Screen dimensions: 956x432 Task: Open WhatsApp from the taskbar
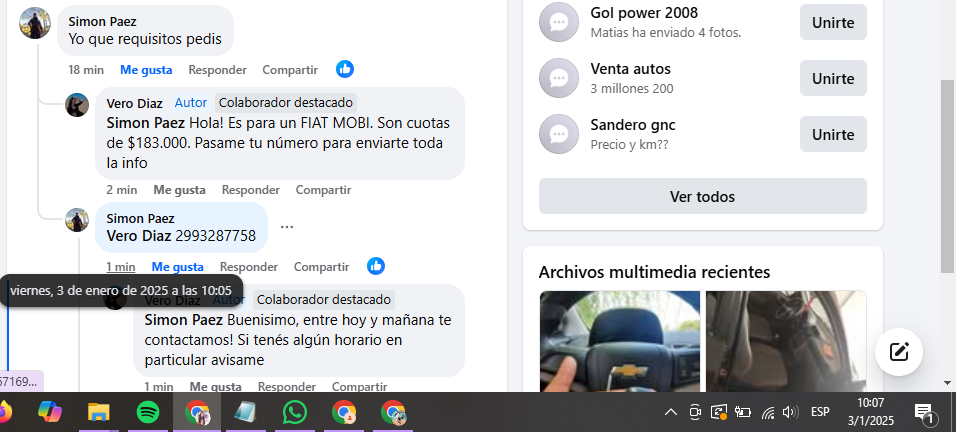(x=295, y=413)
